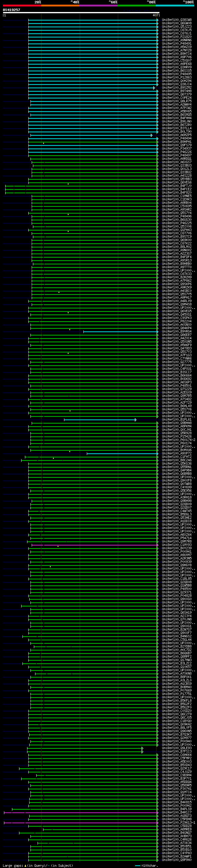Click label UniRef100_P48497
The image size is (197, 868).
(x=177, y=155)
